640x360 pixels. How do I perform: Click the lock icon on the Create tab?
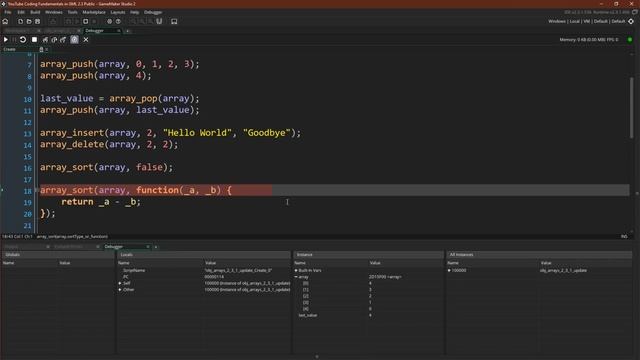(x=41, y=49)
